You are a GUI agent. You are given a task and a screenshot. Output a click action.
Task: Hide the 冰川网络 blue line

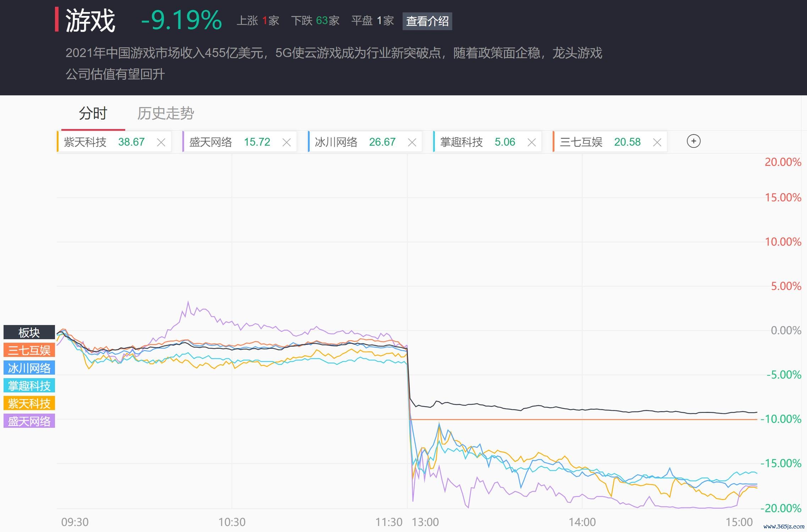tap(29, 368)
